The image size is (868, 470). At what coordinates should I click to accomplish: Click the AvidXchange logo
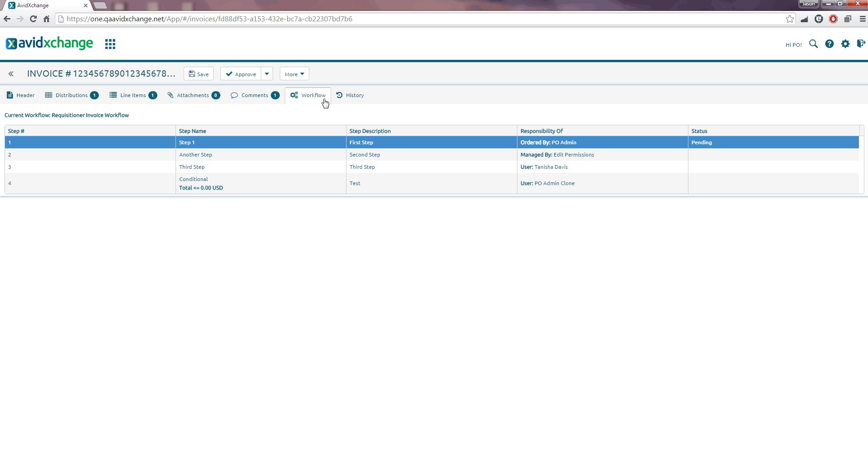click(49, 43)
